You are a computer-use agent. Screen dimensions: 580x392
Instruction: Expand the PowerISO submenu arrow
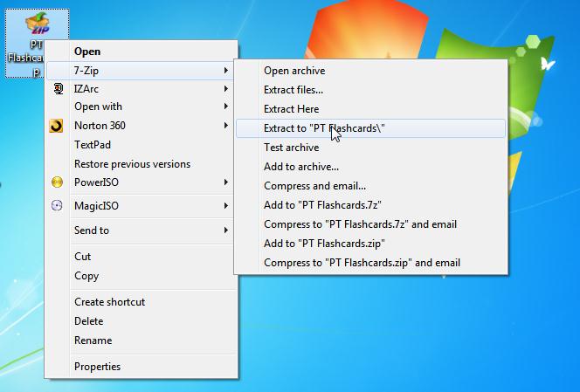click(225, 182)
